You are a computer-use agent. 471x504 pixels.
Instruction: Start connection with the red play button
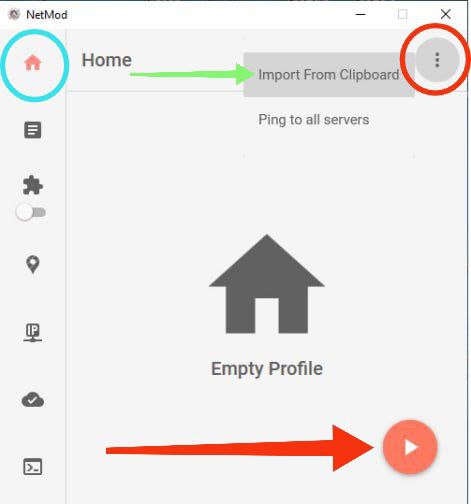pos(410,447)
